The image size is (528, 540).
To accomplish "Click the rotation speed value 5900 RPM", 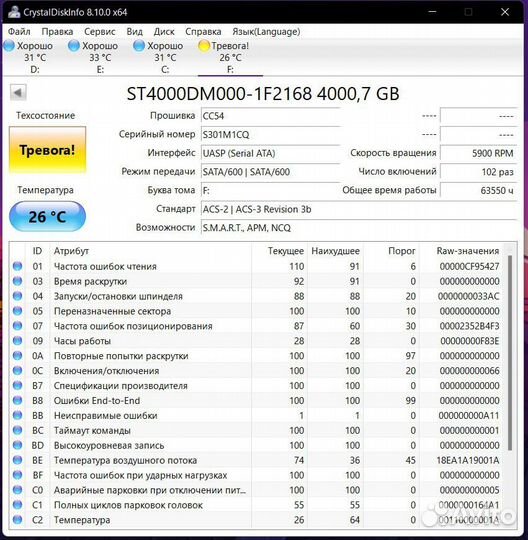I will click(x=478, y=153).
